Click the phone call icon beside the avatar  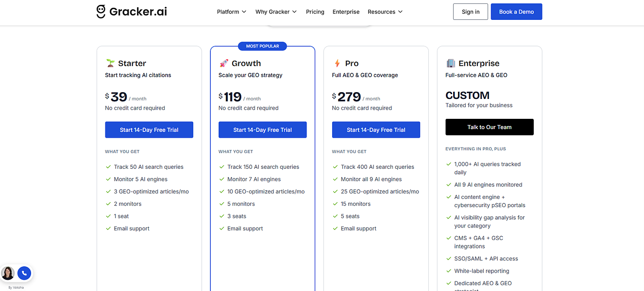click(24, 273)
